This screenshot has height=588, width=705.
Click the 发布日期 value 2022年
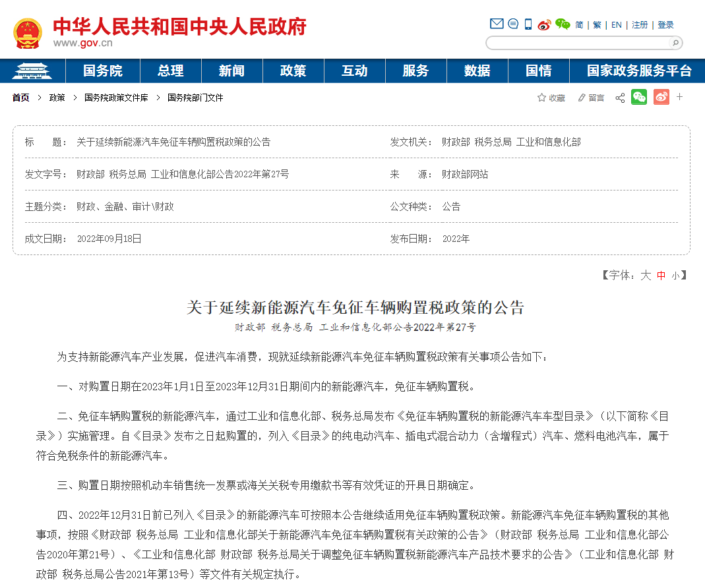click(x=456, y=239)
